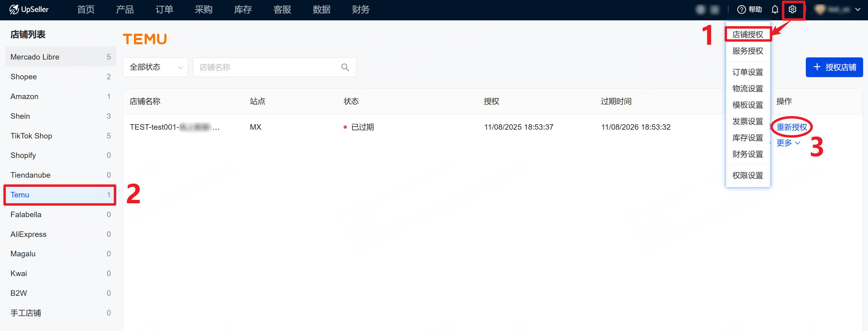Click the 已过期 status cell
The width and height of the screenshot is (868, 331).
358,127
